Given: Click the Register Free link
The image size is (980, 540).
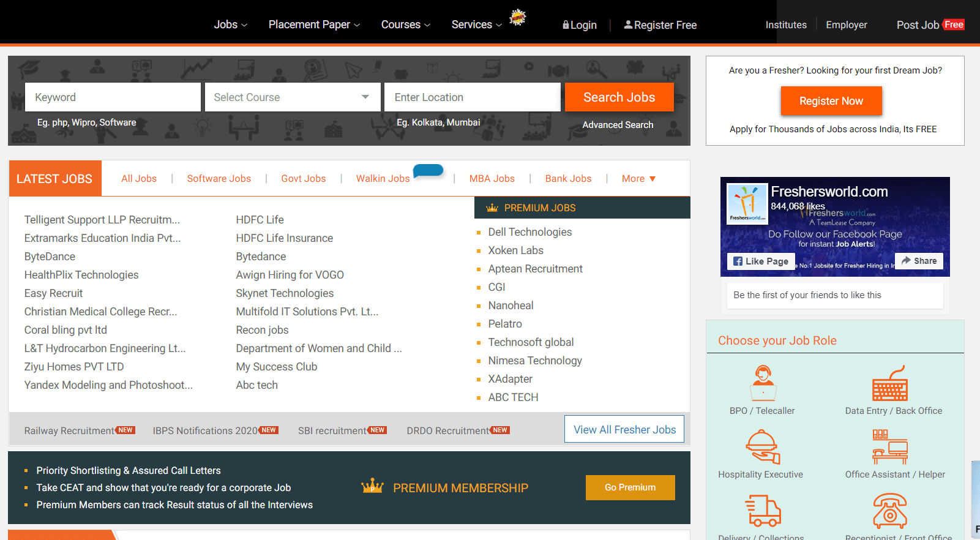Looking at the screenshot, I should coord(660,25).
